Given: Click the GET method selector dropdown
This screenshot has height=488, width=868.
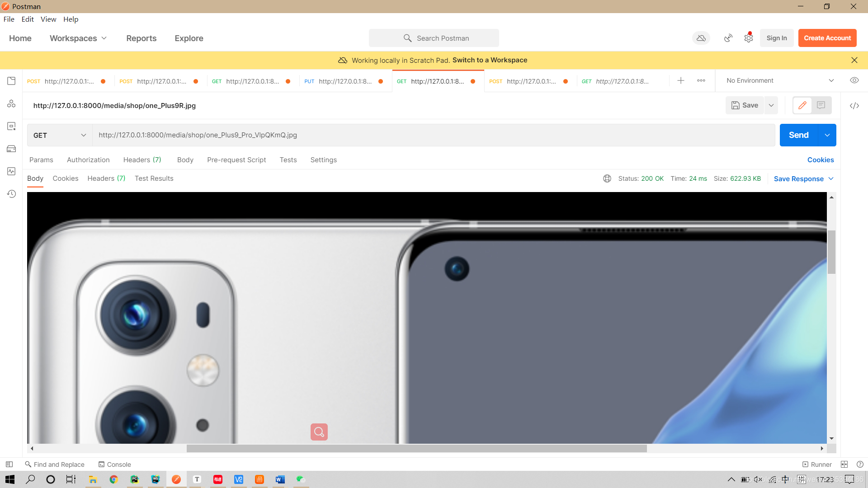Looking at the screenshot, I should click(x=59, y=135).
